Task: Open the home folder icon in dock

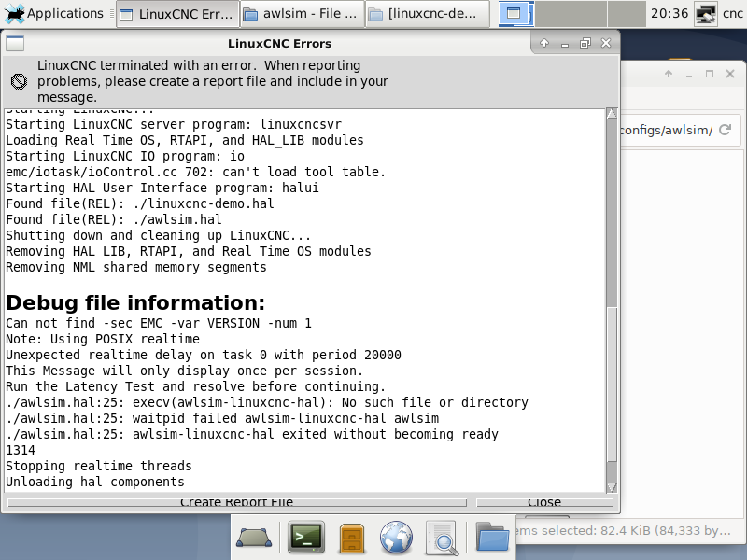Action: pos(491,538)
